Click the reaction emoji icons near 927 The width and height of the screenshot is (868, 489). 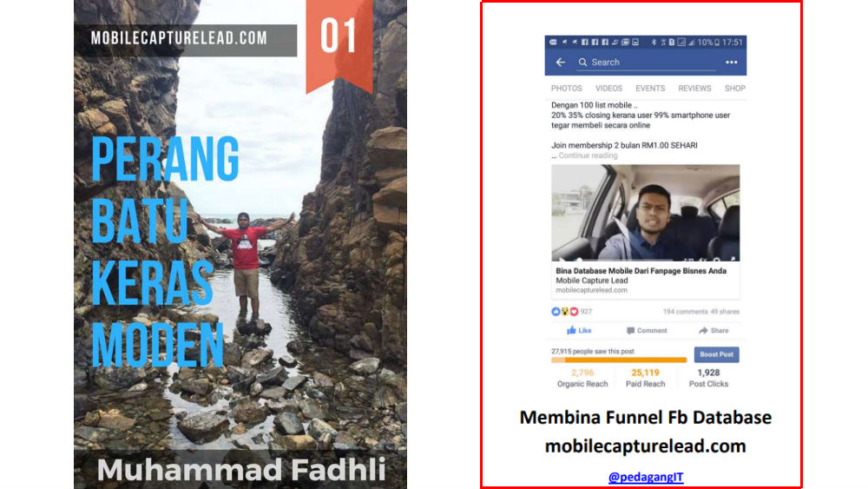(565, 312)
